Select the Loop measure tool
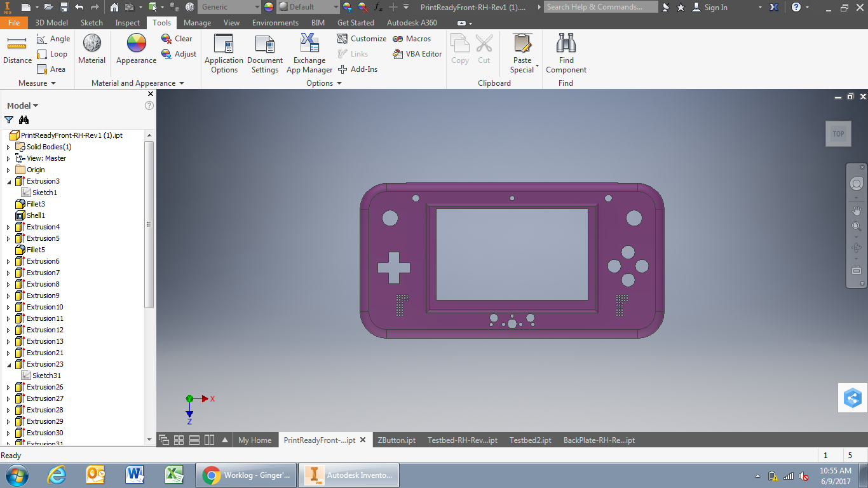This screenshot has height=488, width=868. (x=52, y=54)
